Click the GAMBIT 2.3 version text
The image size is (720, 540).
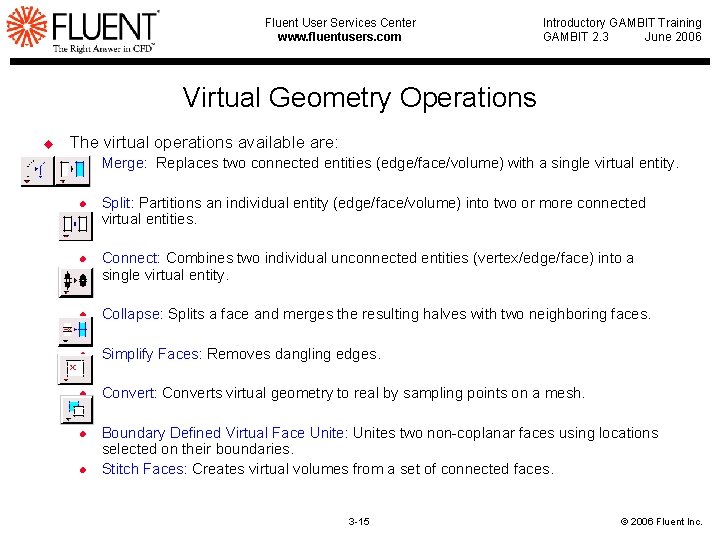click(576, 37)
